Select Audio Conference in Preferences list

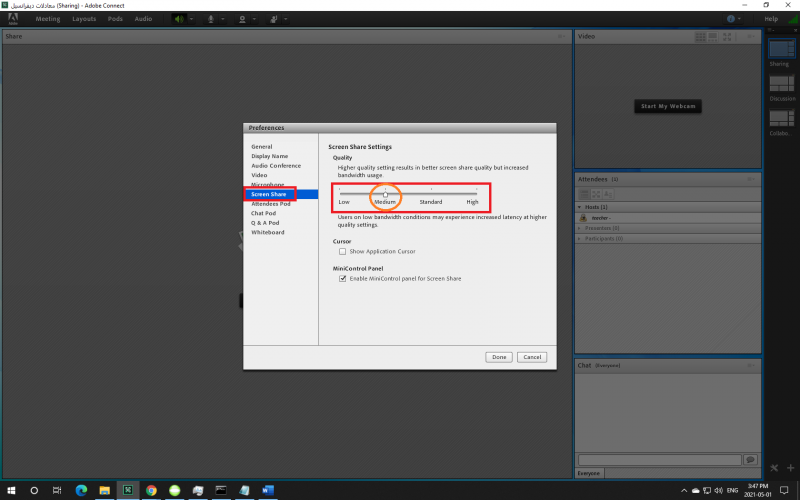point(276,166)
